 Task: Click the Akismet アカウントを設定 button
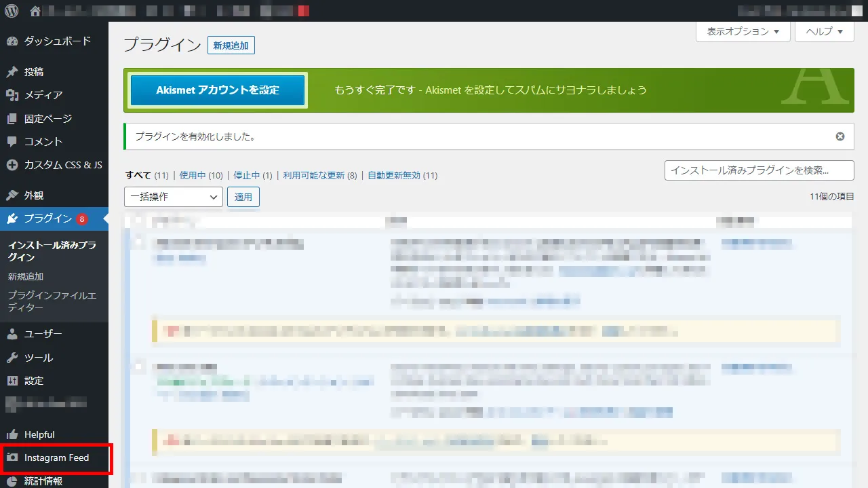218,90
